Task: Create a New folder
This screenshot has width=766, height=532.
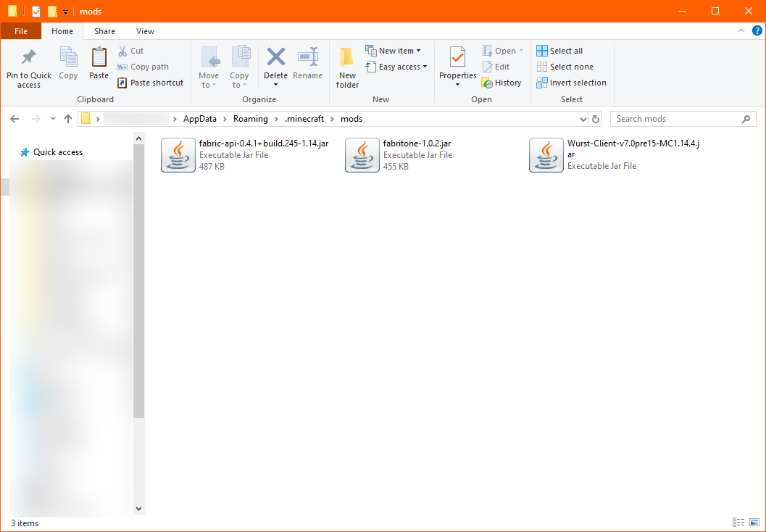Action: click(x=347, y=68)
